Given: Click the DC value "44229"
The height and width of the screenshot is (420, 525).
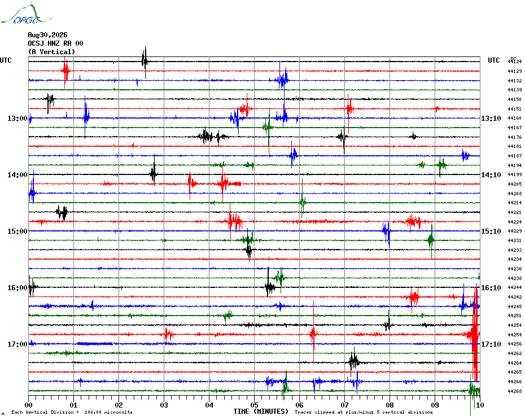Looking at the screenshot, I should click(x=515, y=231).
